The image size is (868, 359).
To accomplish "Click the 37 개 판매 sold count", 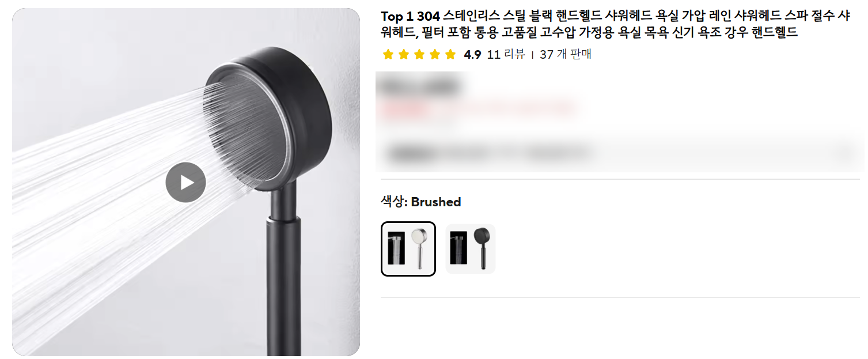I will click(566, 55).
